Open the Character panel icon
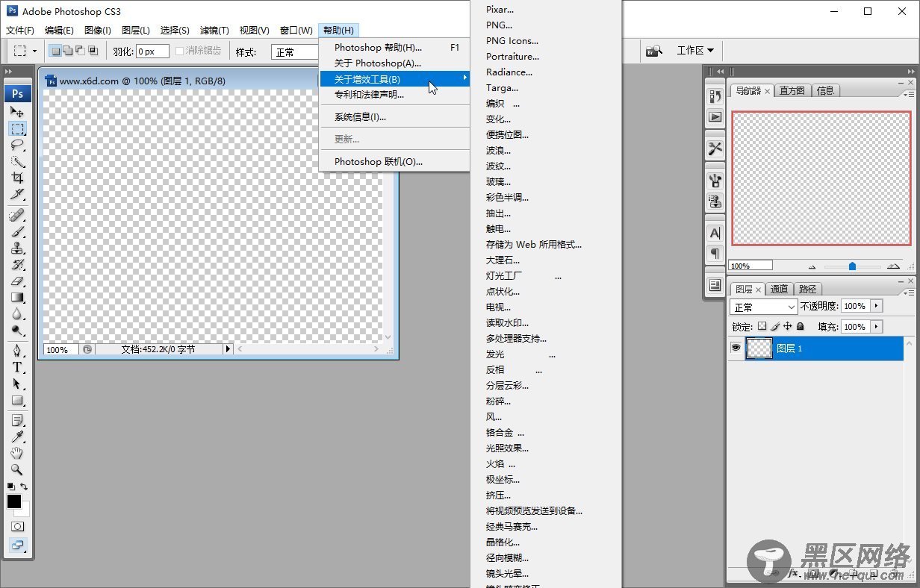 (715, 234)
